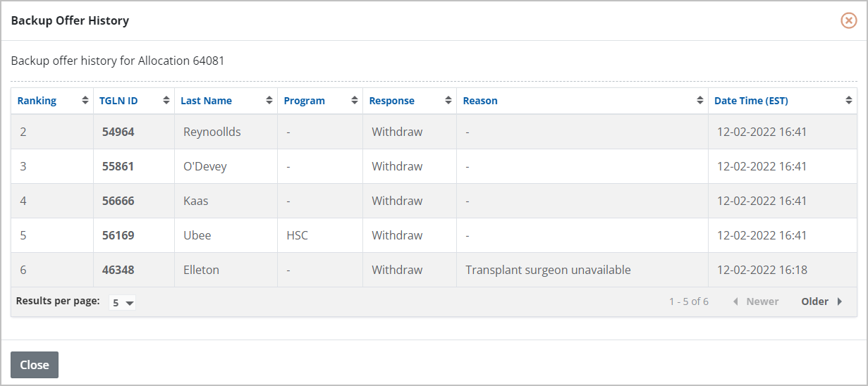
Task: Sort by Last Name column arrows icon
Action: (x=269, y=101)
